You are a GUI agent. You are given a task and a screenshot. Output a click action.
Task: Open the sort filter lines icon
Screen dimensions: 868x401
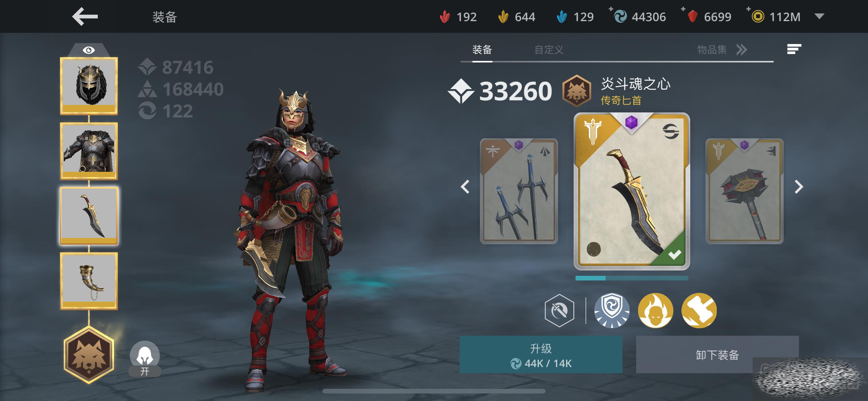click(x=794, y=49)
